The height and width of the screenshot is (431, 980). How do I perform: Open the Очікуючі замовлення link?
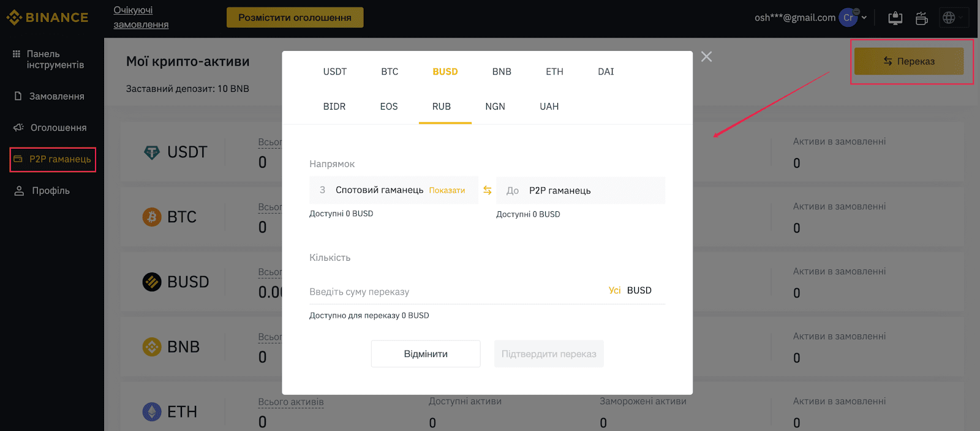141,17
